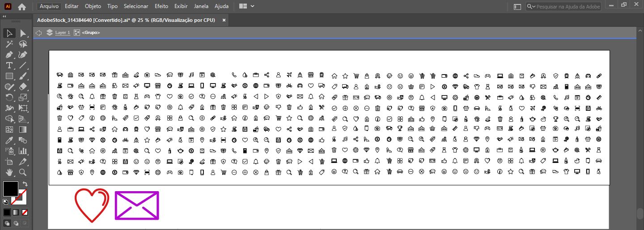The image size is (644, 230).
Task: Open the workspace switcher icon
Action: tap(517, 7)
